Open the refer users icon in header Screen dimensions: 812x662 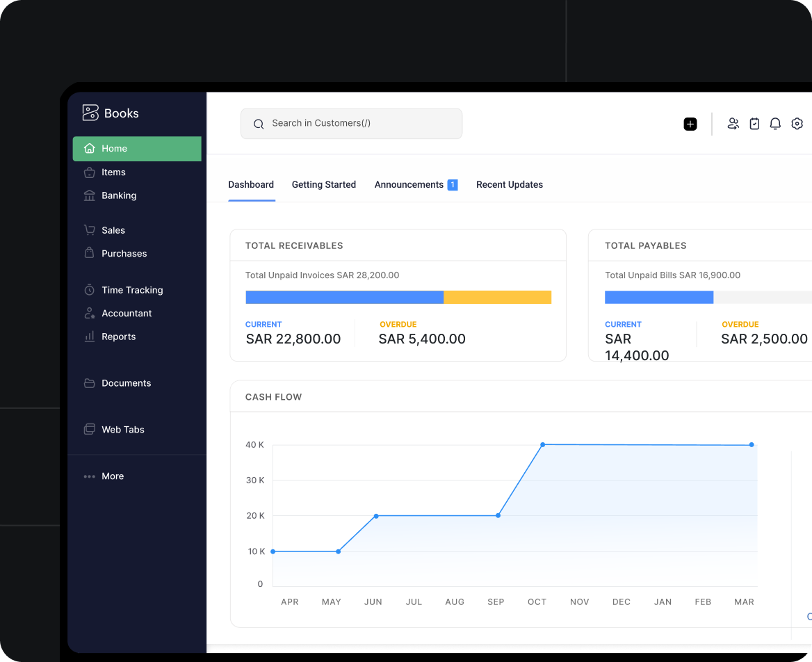click(733, 124)
